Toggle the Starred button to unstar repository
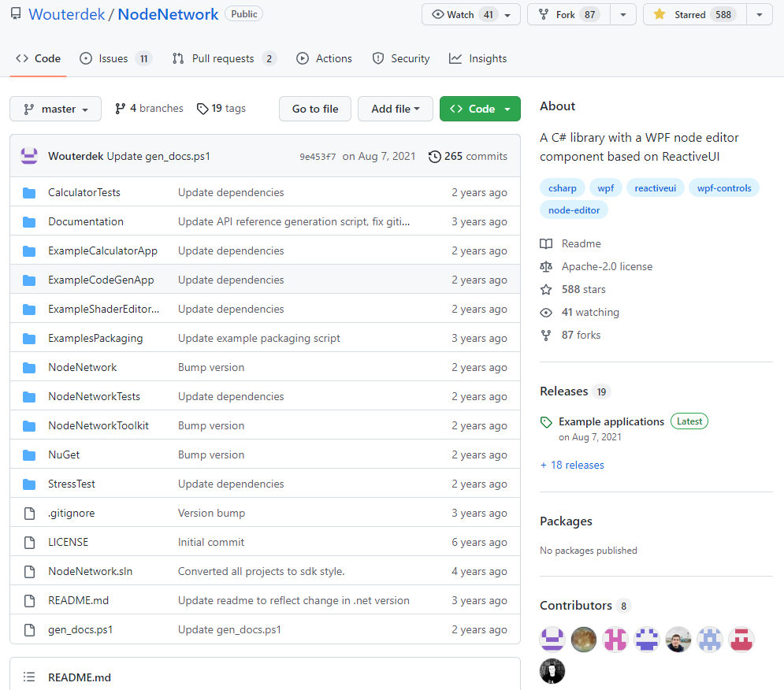The height and width of the screenshot is (690, 784). (695, 14)
